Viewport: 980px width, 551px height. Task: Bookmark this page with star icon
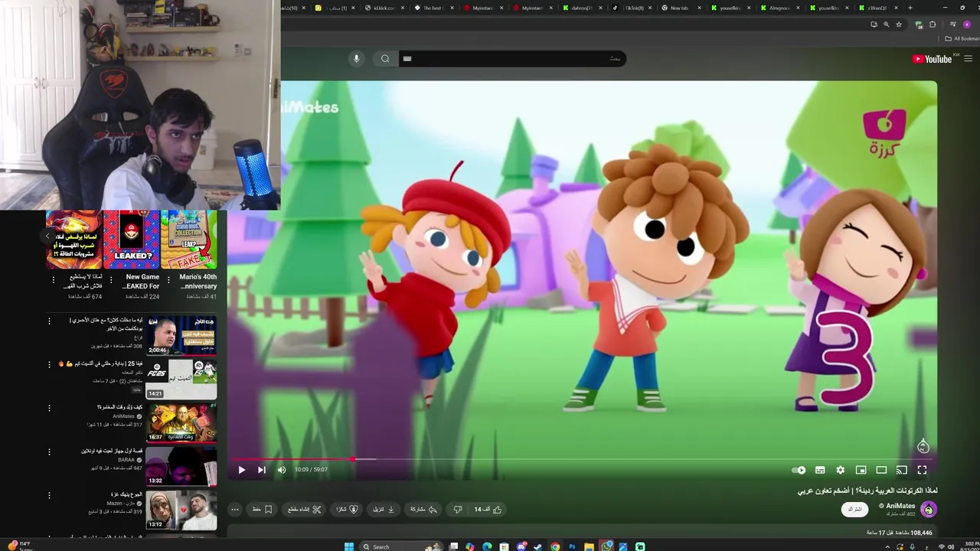click(x=899, y=24)
